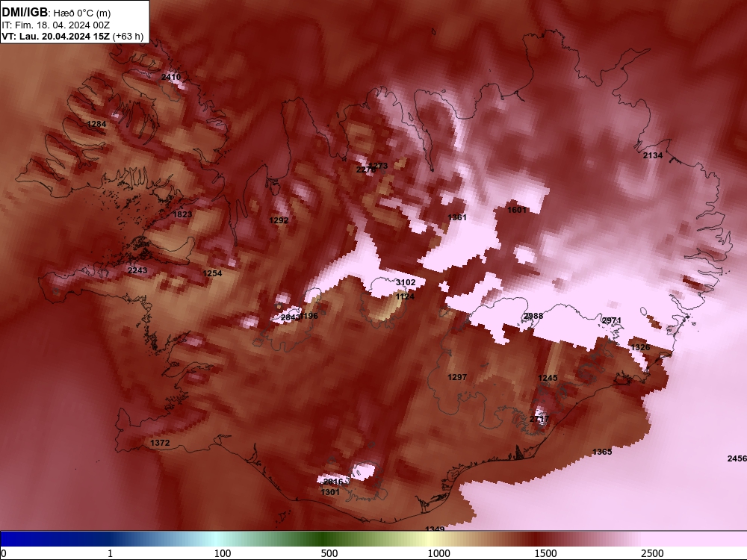Click the map value 2971
Screen dimensions: 747x560
612,321
